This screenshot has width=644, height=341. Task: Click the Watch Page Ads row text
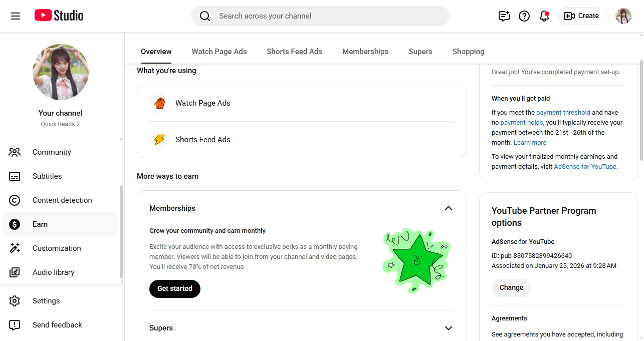coord(203,103)
